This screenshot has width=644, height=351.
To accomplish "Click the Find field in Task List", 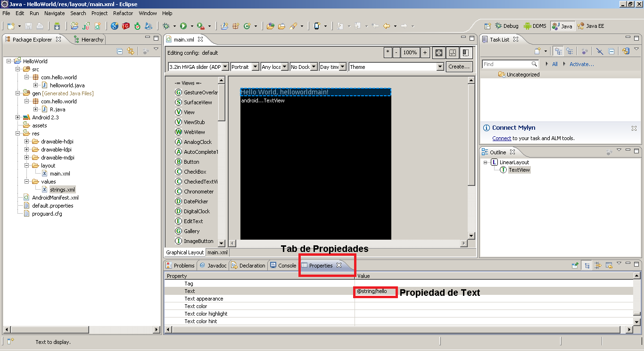I will coord(510,64).
